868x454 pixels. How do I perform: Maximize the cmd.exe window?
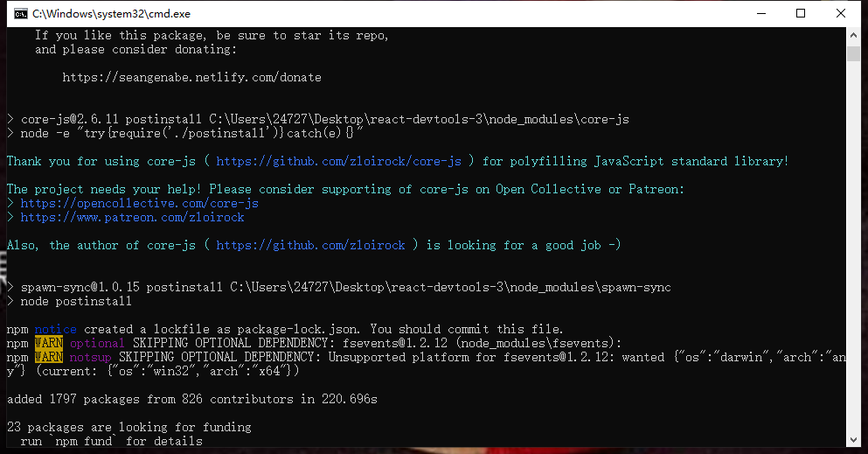801,13
